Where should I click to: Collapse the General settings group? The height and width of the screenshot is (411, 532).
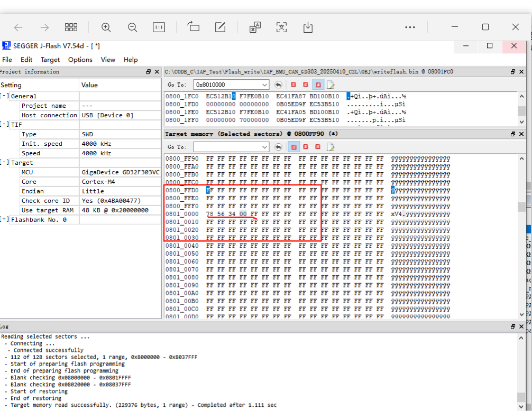click(x=4, y=96)
